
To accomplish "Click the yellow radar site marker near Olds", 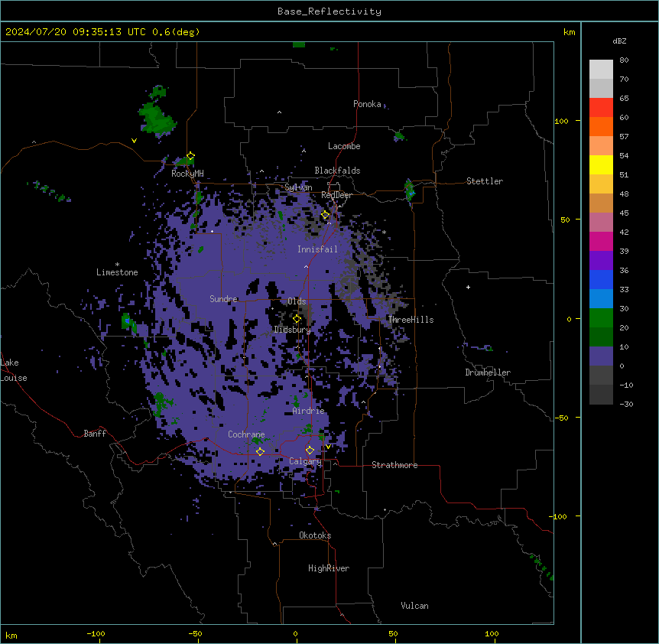I will click(297, 319).
